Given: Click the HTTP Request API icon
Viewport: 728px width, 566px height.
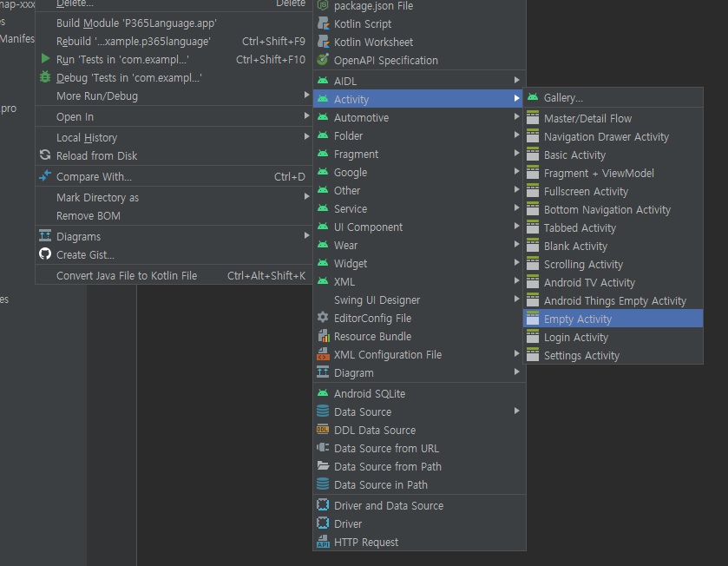Looking at the screenshot, I should pos(323,542).
